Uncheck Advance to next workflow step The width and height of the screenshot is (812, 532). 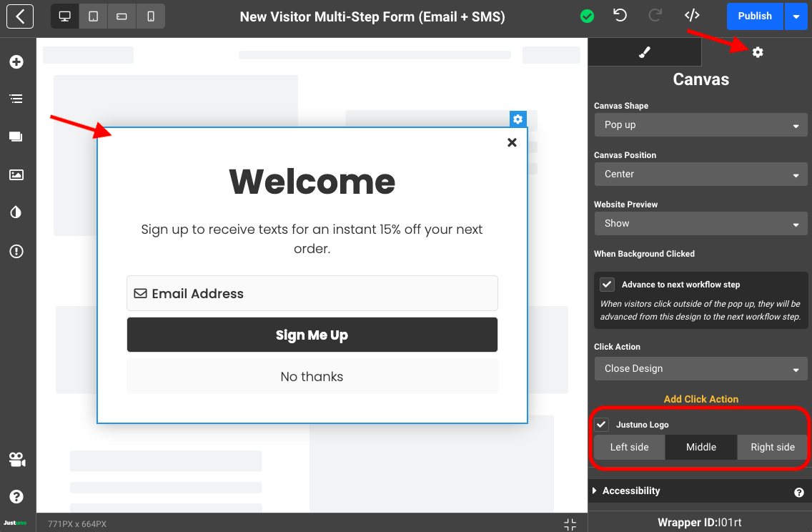pyautogui.click(x=607, y=285)
